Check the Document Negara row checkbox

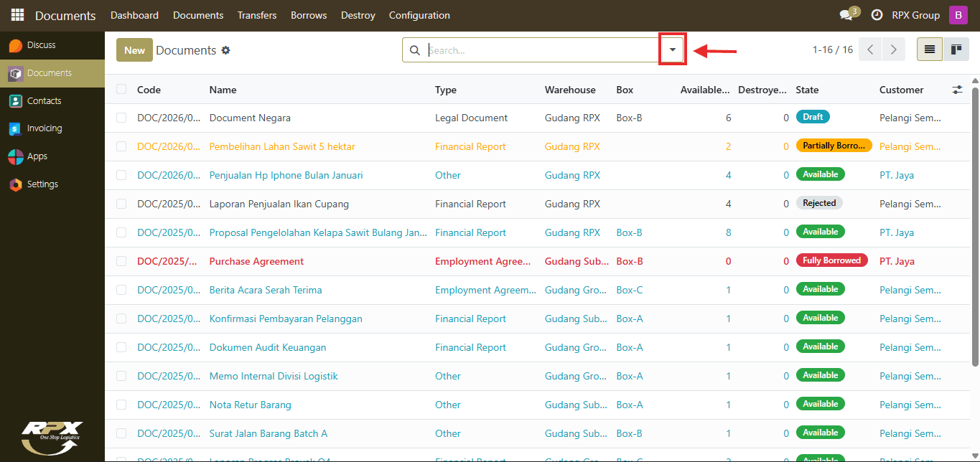(121, 118)
